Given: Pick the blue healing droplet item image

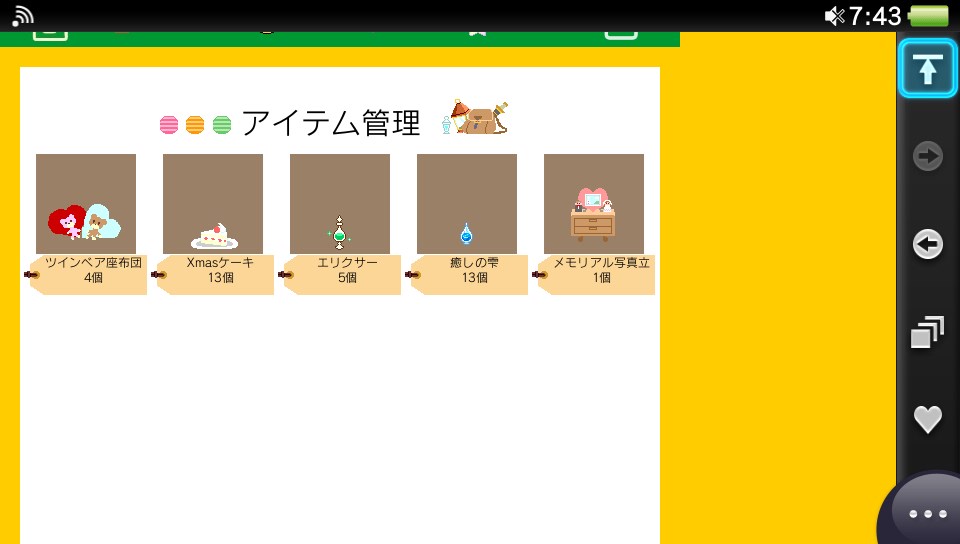Looking at the screenshot, I should [467, 204].
